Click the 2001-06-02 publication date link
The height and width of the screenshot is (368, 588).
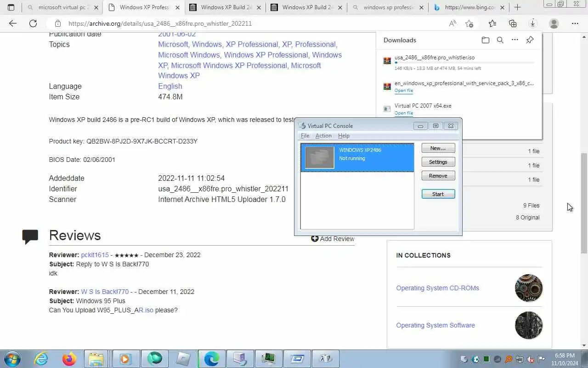point(177,34)
